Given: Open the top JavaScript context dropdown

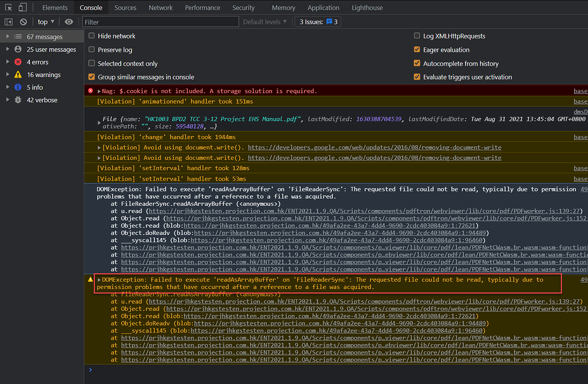Looking at the screenshot, I should coord(46,22).
